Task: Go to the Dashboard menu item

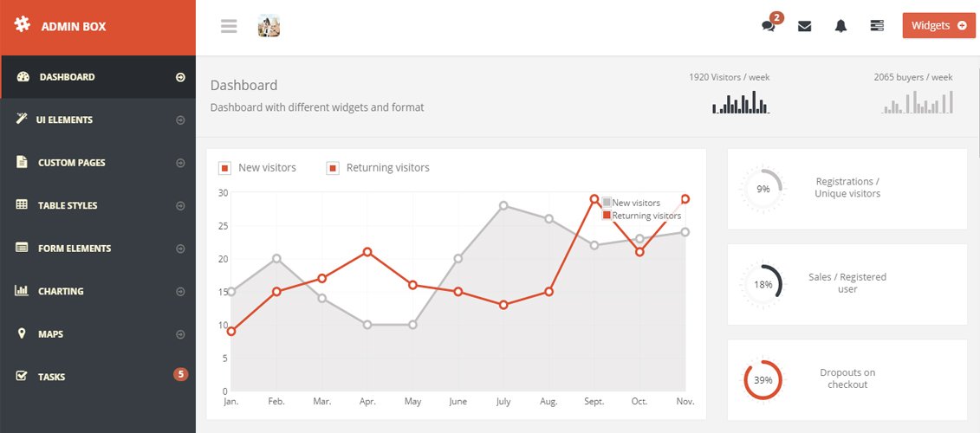Action: [x=67, y=77]
